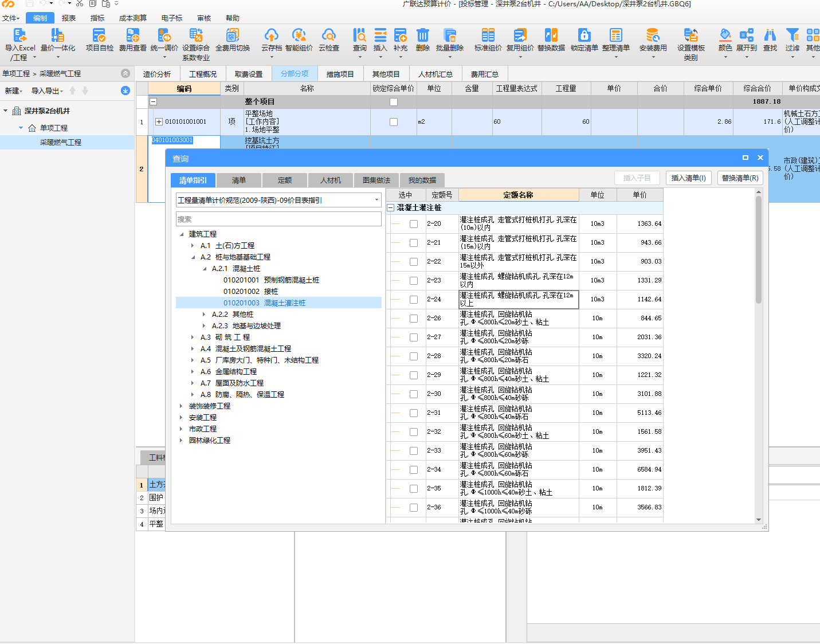The width and height of the screenshot is (820, 644).
Task: Expand the A.4 混凝土及钢筋混凝土工程 node
Action: (193, 349)
